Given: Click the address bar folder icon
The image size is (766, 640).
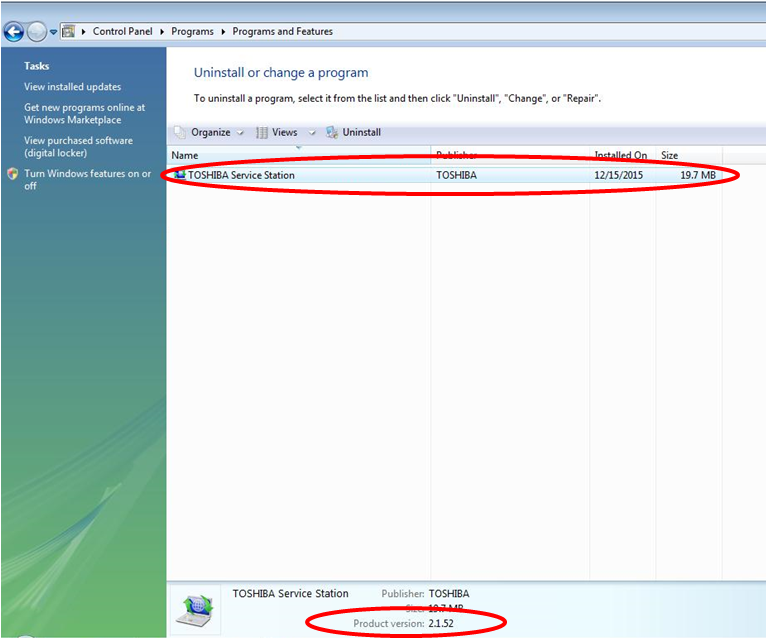Looking at the screenshot, I should coord(68,31).
